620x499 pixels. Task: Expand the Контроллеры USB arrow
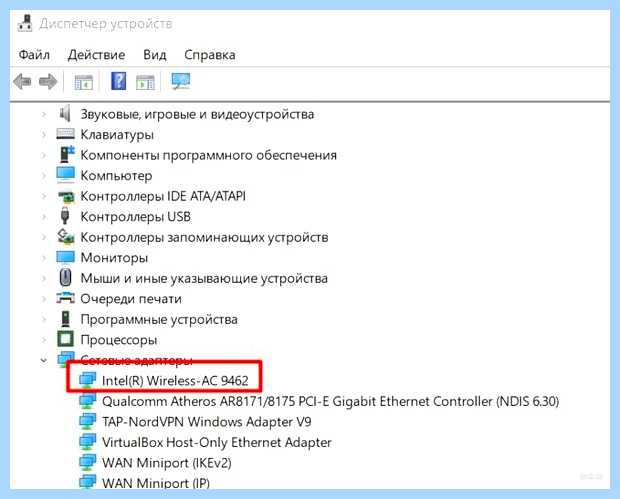[44, 217]
